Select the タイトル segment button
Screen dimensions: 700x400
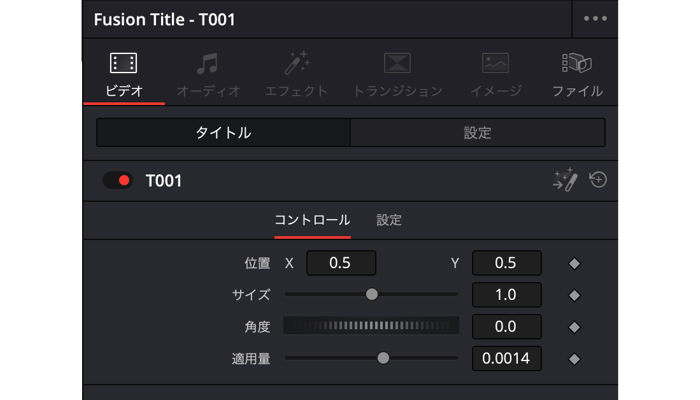[223, 133]
